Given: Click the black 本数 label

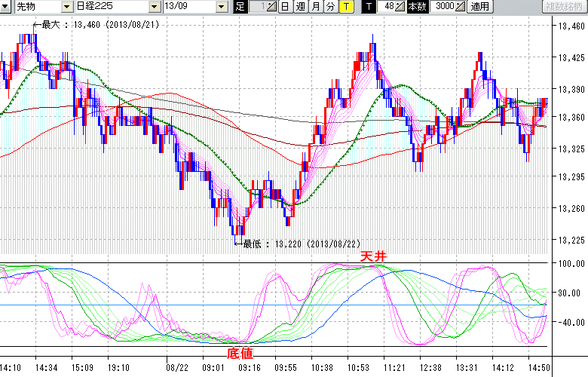Looking at the screenshot, I should coord(417,7).
